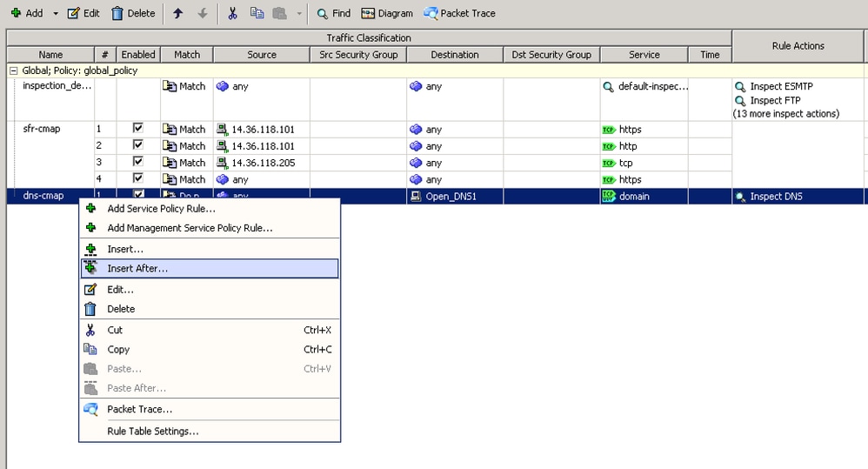The height and width of the screenshot is (469, 868).
Task: Click the domain service cell
Action: click(644, 196)
